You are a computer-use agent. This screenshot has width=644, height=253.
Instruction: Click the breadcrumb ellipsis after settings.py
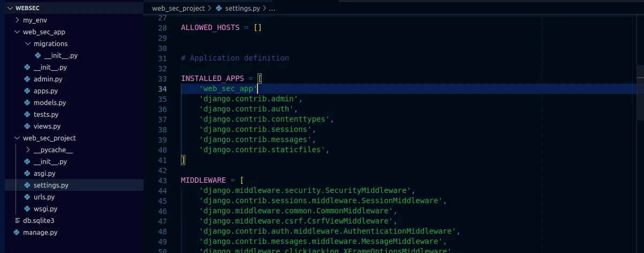tap(271, 9)
